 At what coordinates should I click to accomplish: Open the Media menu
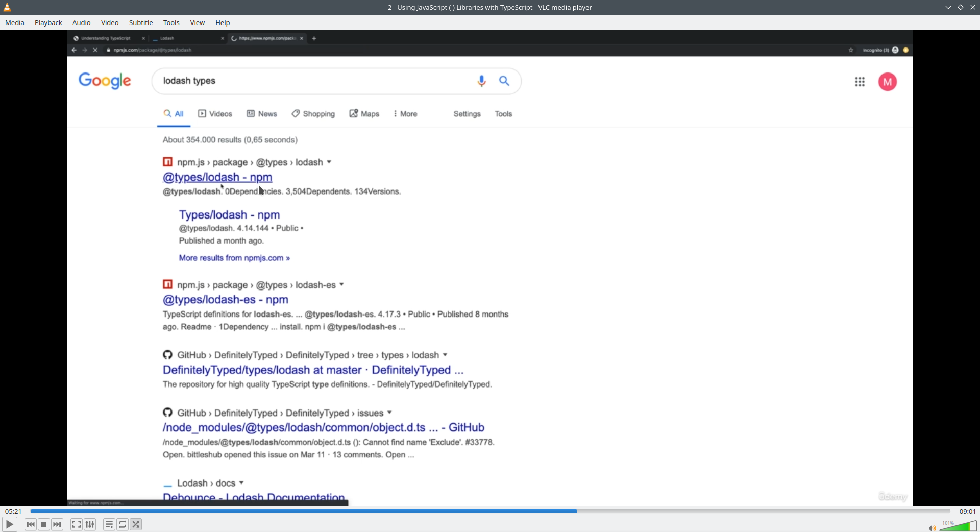pyautogui.click(x=15, y=22)
